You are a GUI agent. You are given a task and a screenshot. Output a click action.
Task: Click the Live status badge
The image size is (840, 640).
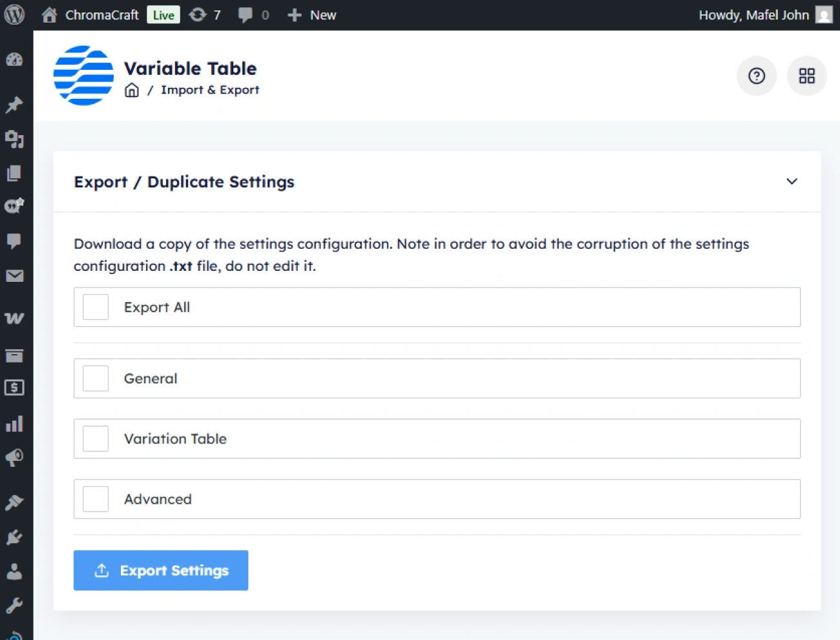163,15
